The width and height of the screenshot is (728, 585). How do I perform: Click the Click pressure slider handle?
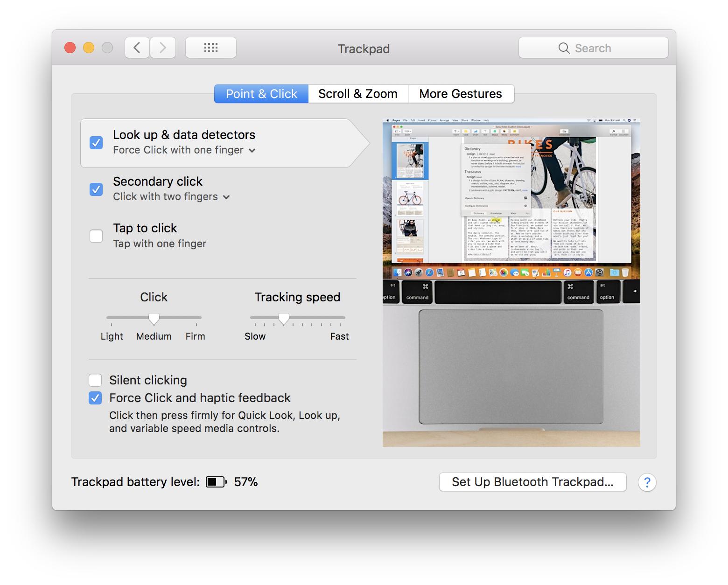click(x=154, y=319)
